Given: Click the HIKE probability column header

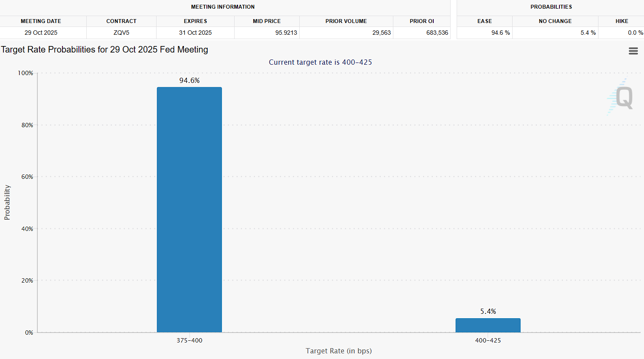Looking at the screenshot, I should (x=621, y=21).
